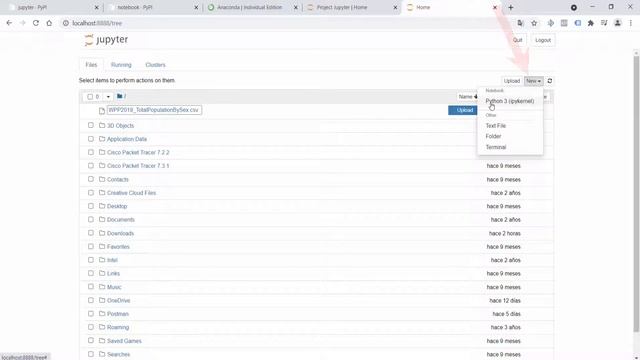Viewport: 640px width, 360px height.
Task: Open the Chrome three-dot menu
Action: [631, 23]
